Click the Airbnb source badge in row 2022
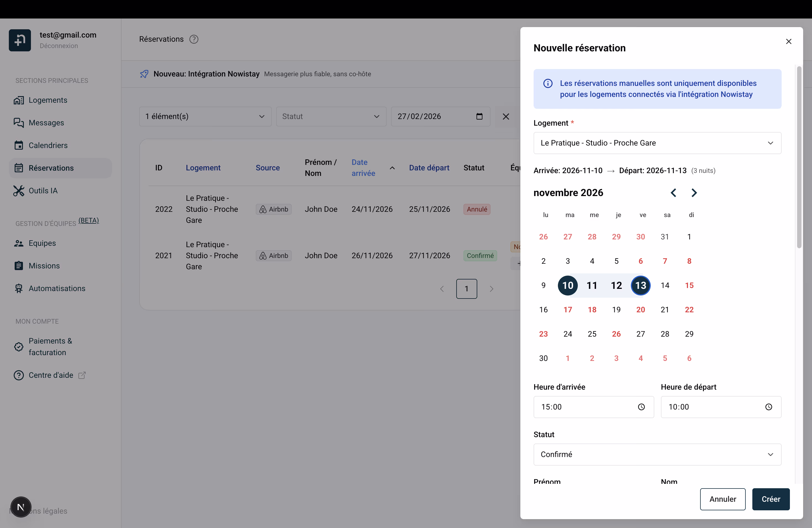Image resolution: width=812 pixels, height=528 pixels. tap(274, 209)
